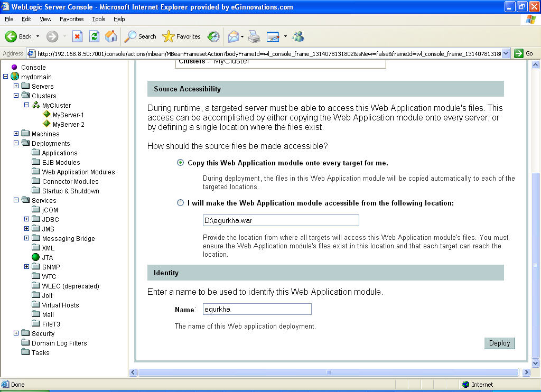Image resolution: width=541 pixels, height=392 pixels.
Task: Open the WLEC (deprecated) tree item
Action: pos(70,286)
